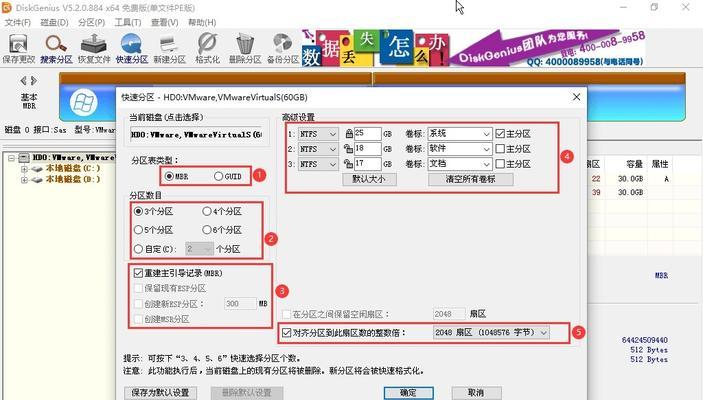Open the 工具(T) menu
This screenshot has height=400, width=703.
point(128,22)
